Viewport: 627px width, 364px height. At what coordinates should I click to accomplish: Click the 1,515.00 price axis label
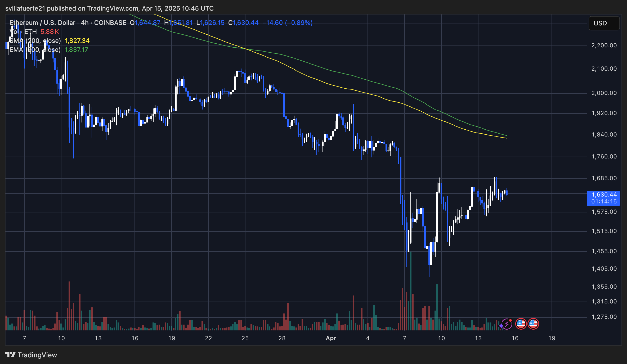coord(604,231)
